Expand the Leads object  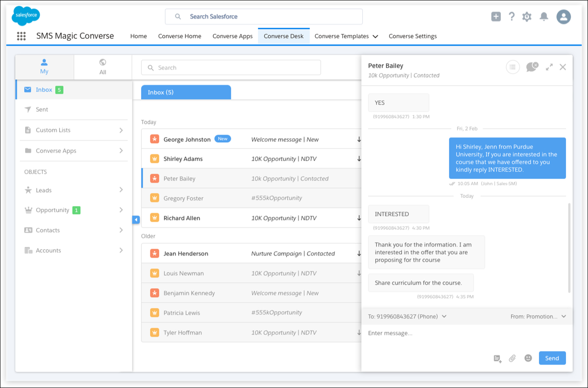pyautogui.click(x=121, y=190)
